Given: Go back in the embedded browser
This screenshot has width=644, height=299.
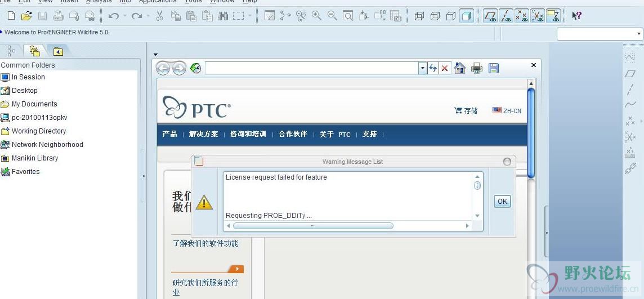Looking at the screenshot, I should click(x=163, y=68).
